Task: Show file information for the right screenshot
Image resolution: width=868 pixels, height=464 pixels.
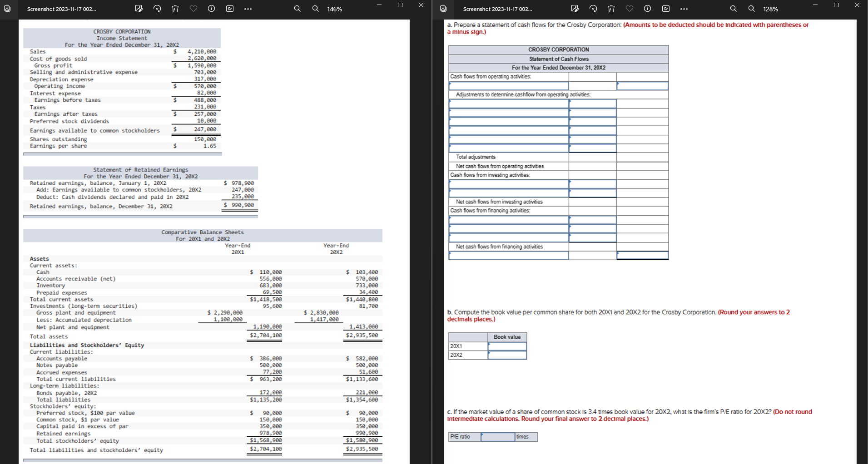Action: (x=647, y=9)
